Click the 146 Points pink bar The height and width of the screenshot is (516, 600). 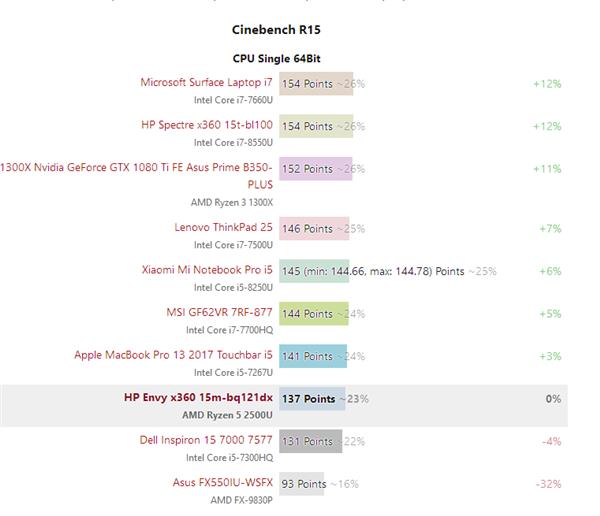(314, 229)
